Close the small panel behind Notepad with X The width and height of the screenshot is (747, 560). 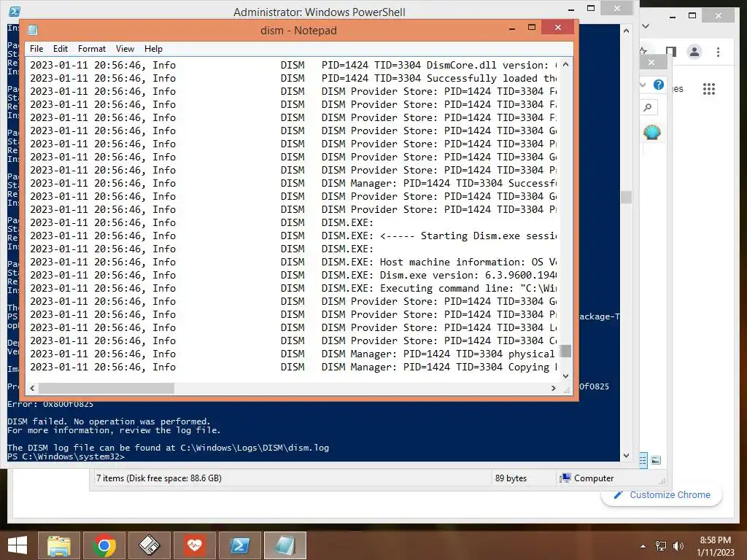(651, 63)
